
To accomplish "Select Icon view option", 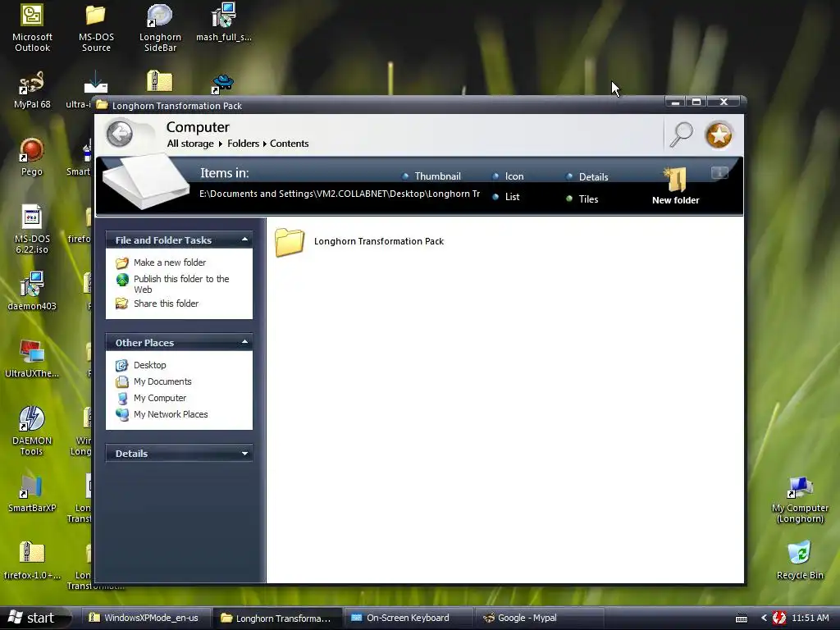I will coord(508,176).
